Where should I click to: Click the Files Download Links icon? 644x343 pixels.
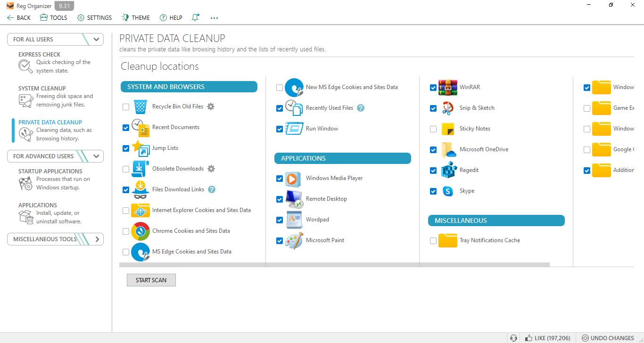[140, 189]
